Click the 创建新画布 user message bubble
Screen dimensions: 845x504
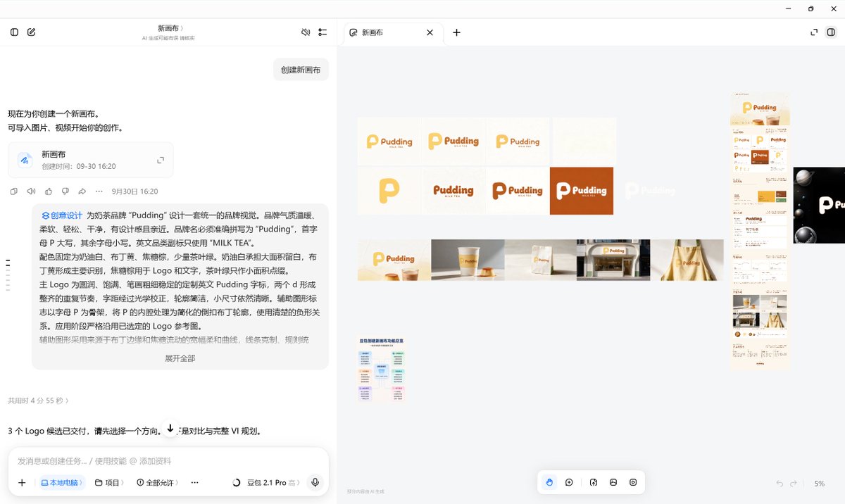[301, 70]
